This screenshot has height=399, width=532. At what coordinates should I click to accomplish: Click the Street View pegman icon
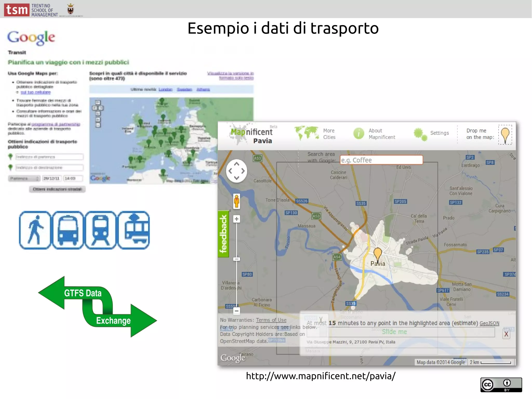[x=236, y=201]
